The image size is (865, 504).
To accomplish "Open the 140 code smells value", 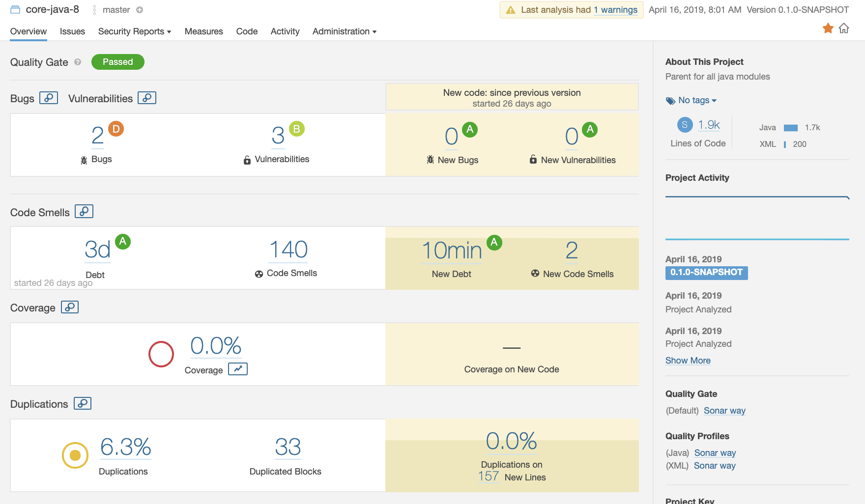I will coord(288,250).
